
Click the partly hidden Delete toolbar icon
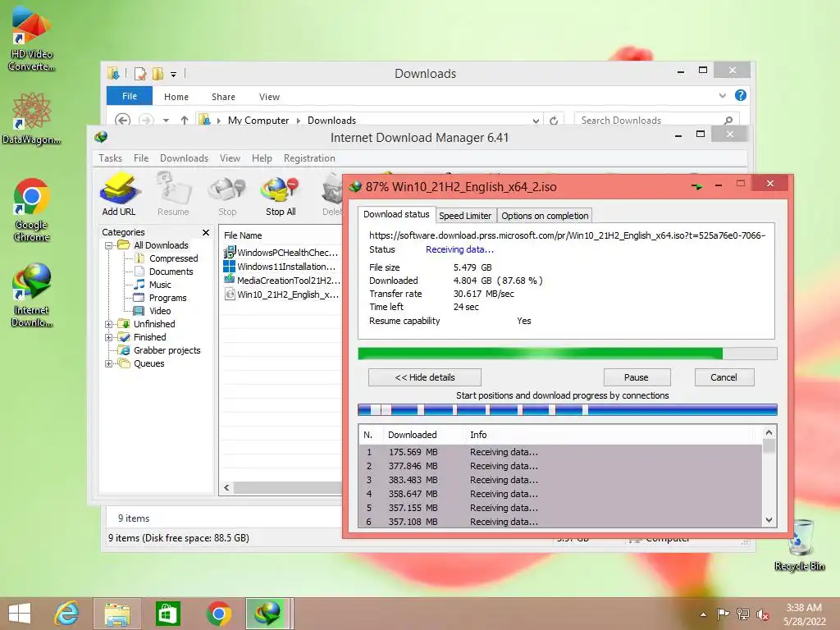coord(331,194)
